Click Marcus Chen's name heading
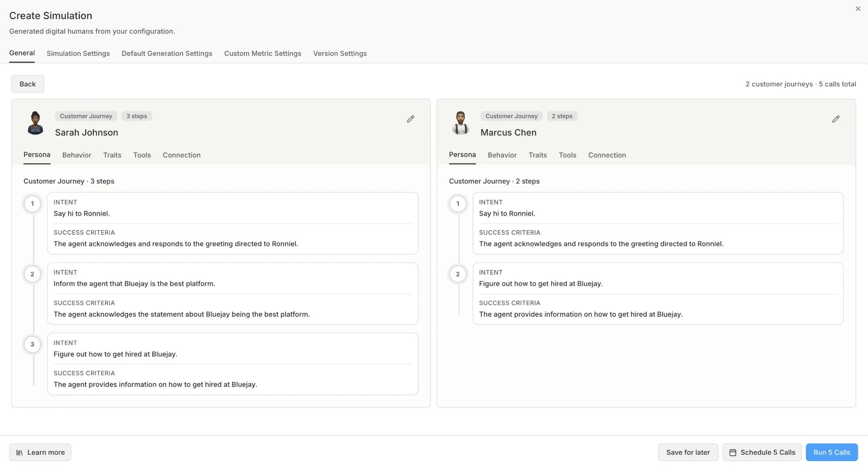Screen dimensions: 868x466 coord(508,133)
